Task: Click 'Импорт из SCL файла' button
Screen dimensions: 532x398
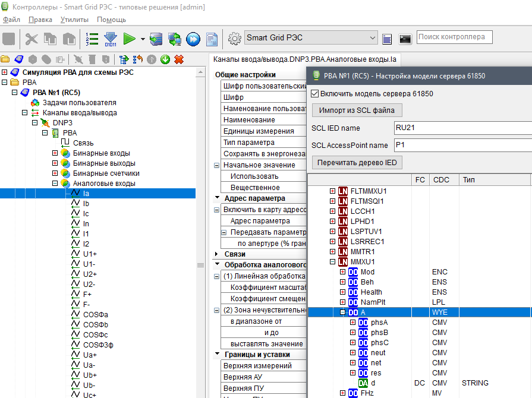Action: point(357,110)
